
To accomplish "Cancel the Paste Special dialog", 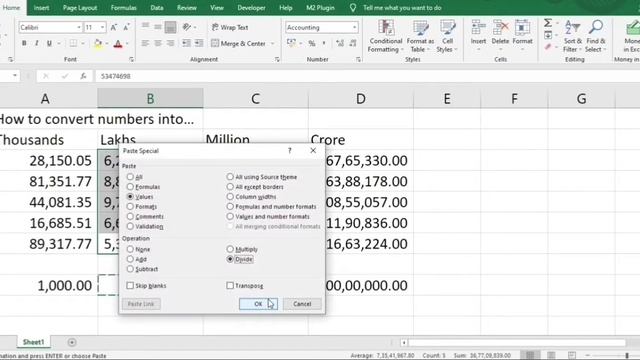I will click(x=302, y=304).
